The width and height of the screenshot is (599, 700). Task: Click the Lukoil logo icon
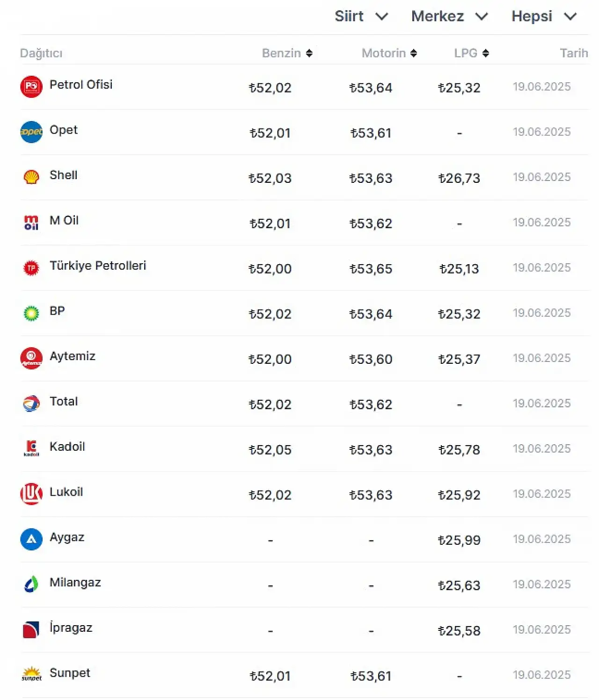coord(31,494)
